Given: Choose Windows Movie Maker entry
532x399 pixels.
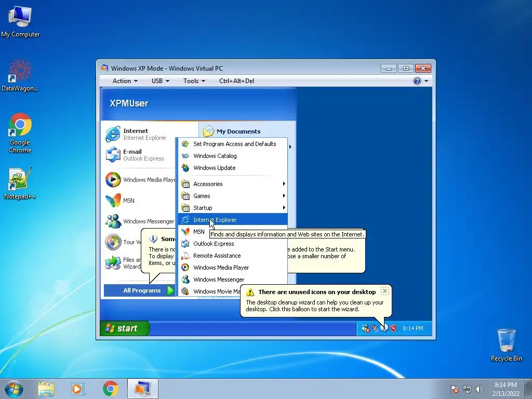Looking at the screenshot, I should pyautogui.click(x=210, y=291).
